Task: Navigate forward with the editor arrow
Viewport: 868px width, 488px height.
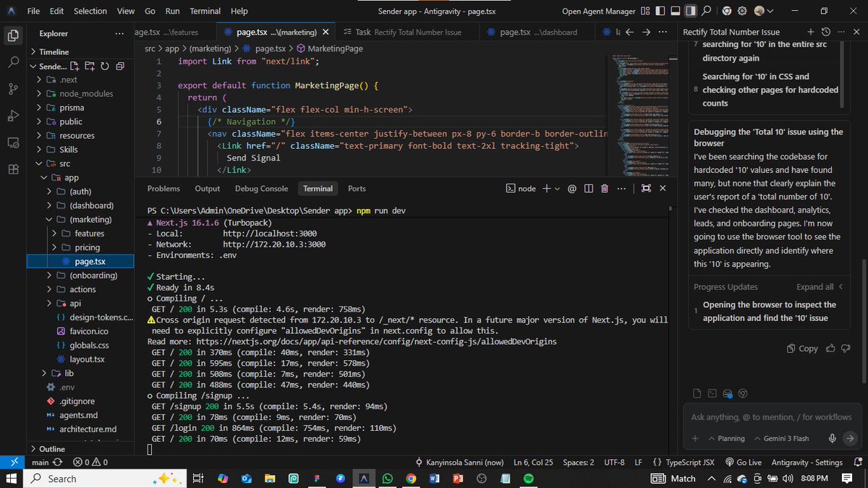Action: tap(646, 32)
